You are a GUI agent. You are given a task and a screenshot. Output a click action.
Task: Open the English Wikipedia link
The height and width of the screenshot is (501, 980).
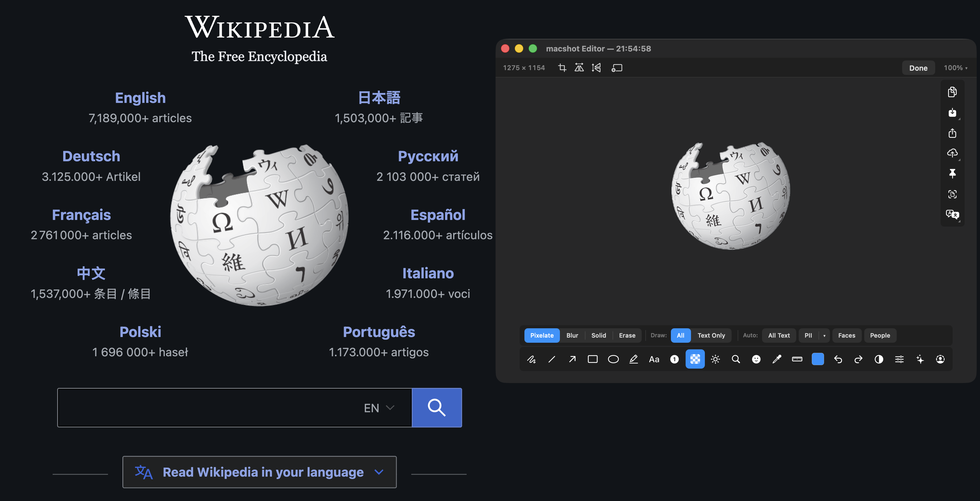tap(140, 98)
